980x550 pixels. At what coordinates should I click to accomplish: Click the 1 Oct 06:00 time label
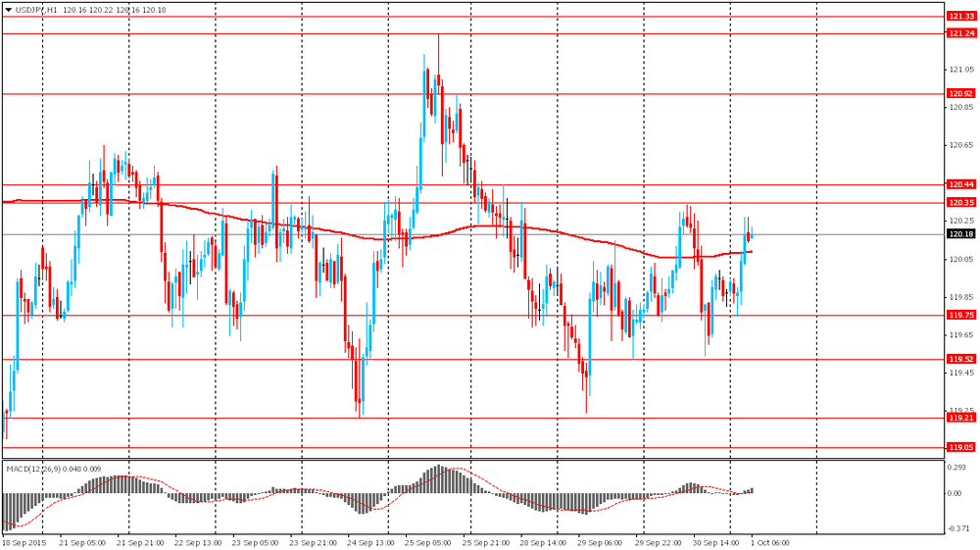[769, 542]
